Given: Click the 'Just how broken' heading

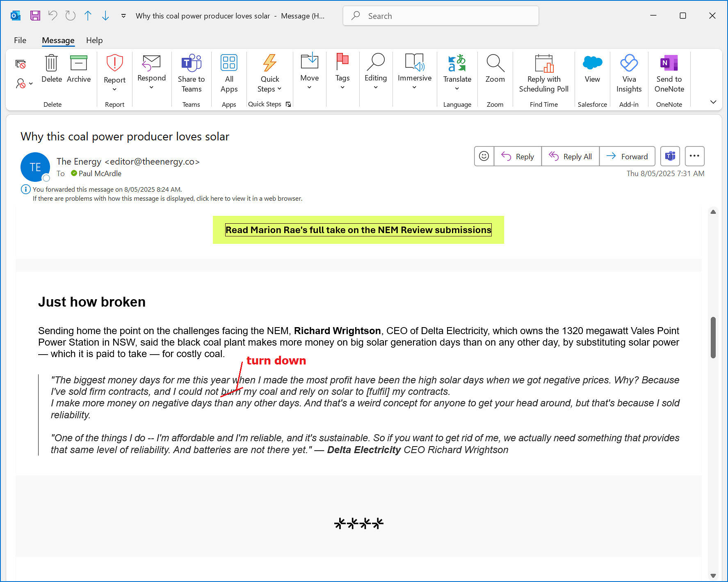Looking at the screenshot, I should tap(92, 302).
